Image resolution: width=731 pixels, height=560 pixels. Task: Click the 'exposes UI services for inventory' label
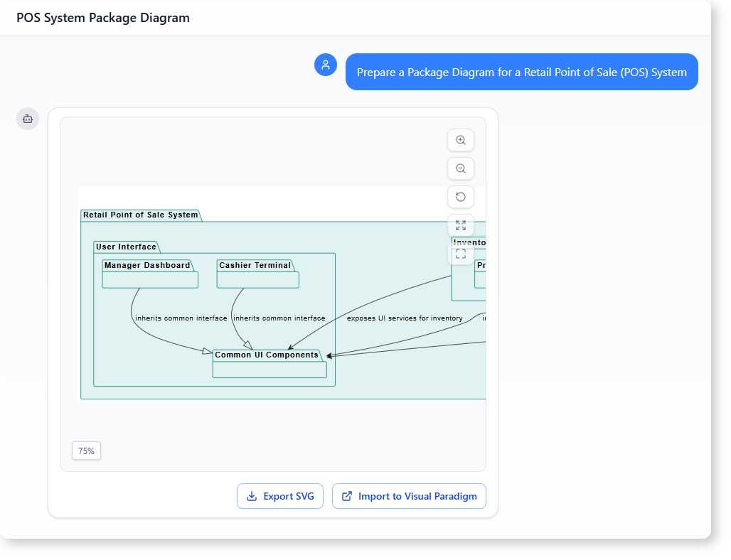(404, 318)
